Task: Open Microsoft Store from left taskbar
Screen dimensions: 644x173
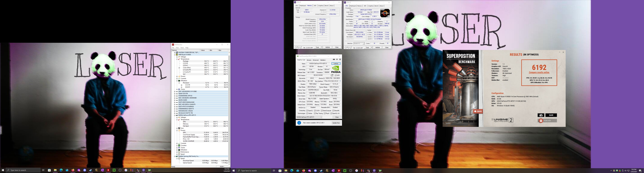Action: pyautogui.click(x=49, y=170)
